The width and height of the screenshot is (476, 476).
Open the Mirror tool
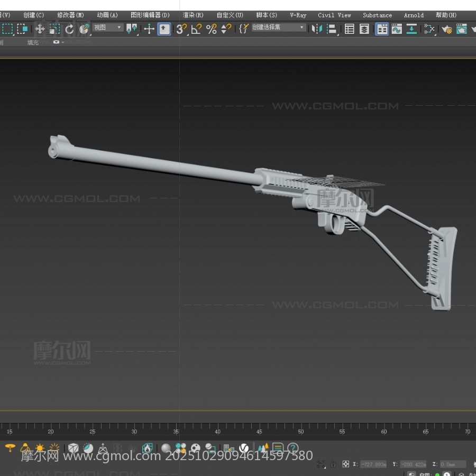click(317, 29)
